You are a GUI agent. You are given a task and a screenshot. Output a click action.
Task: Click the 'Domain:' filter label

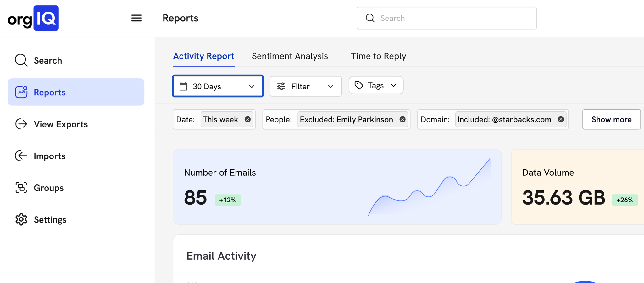pyautogui.click(x=435, y=119)
